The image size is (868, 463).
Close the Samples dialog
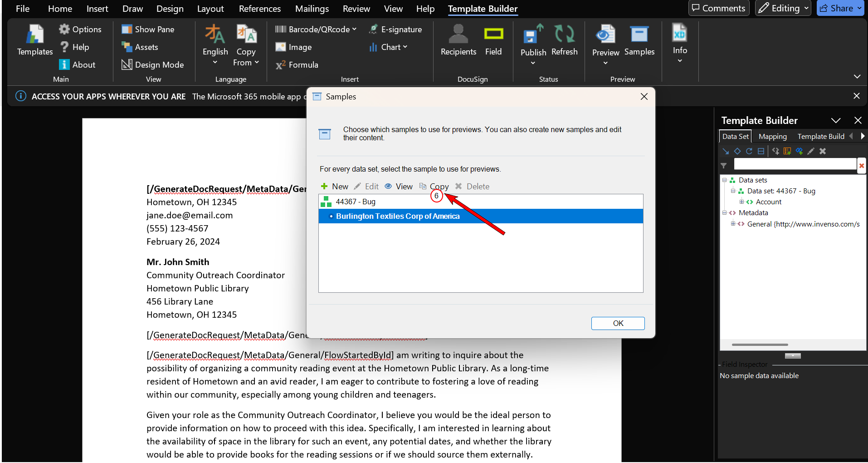pyautogui.click(x=644, y=97)
